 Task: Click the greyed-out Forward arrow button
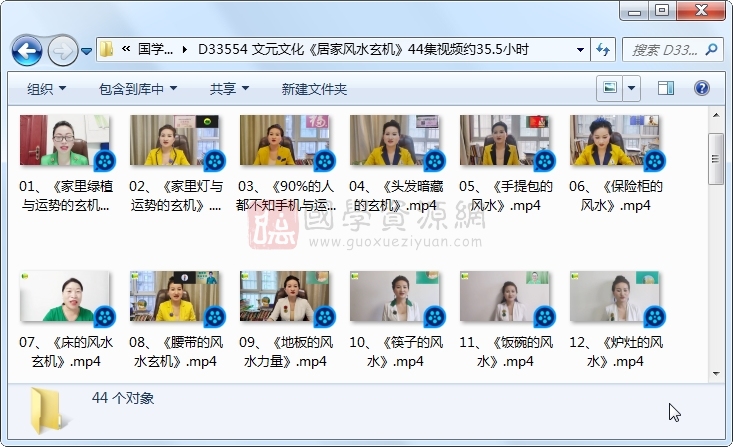[x=63, y=50]
